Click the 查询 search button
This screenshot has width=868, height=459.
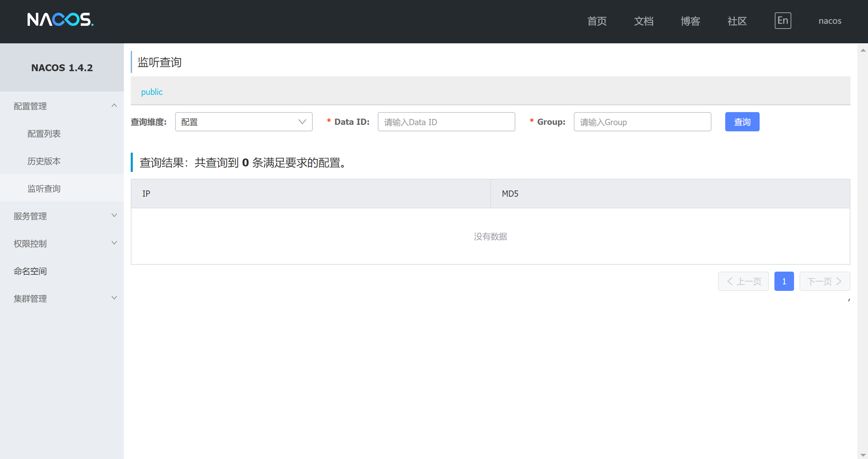(x=742, y=122)
